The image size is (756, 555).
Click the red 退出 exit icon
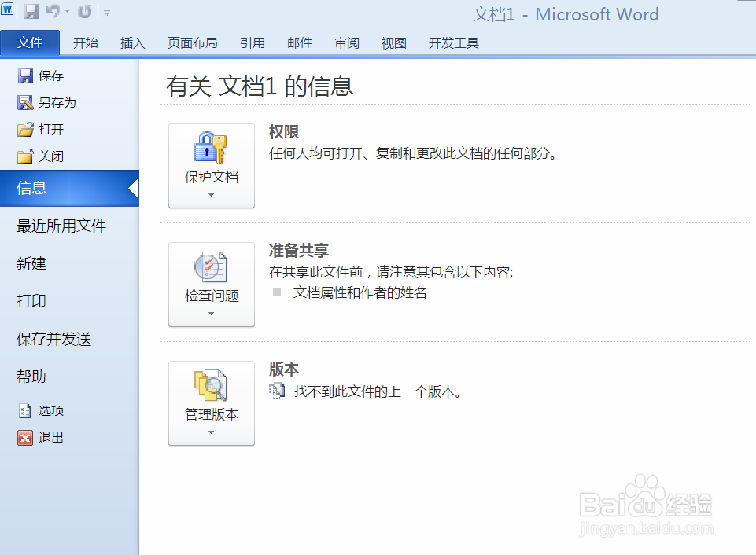[25, 438]
